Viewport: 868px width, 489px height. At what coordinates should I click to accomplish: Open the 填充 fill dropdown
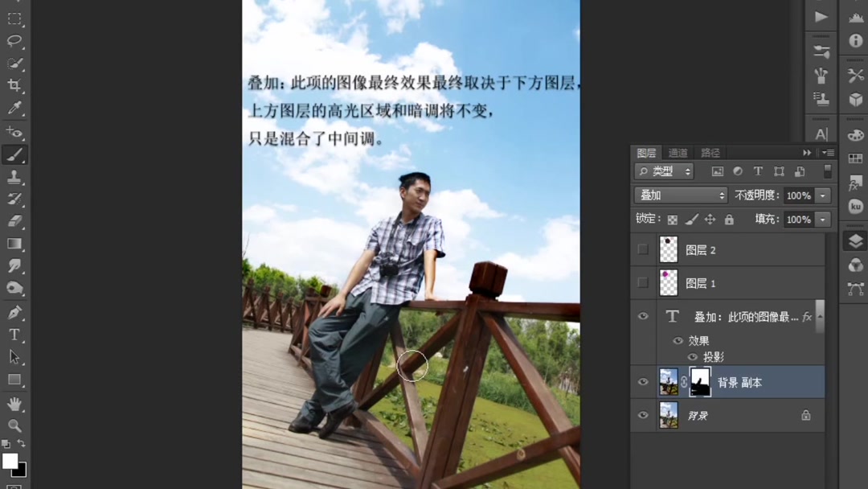pos(823,219)
